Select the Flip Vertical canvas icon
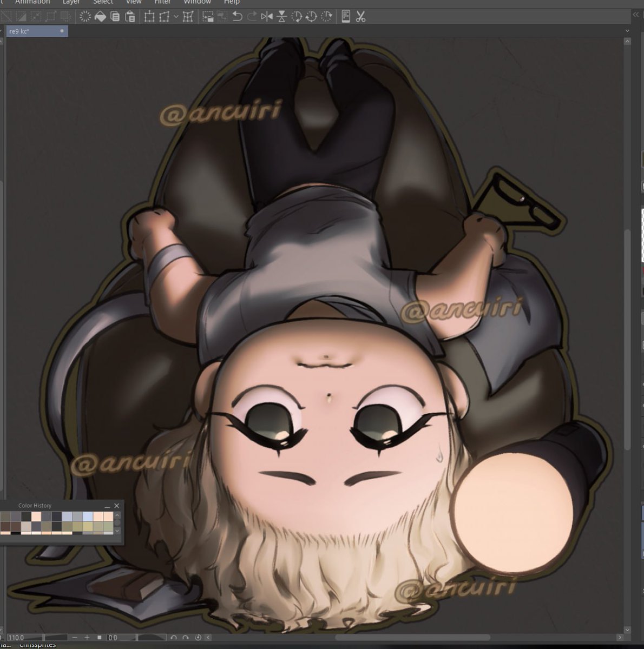The width and height of the screenshot is (644, 649). tap(282, 16)
